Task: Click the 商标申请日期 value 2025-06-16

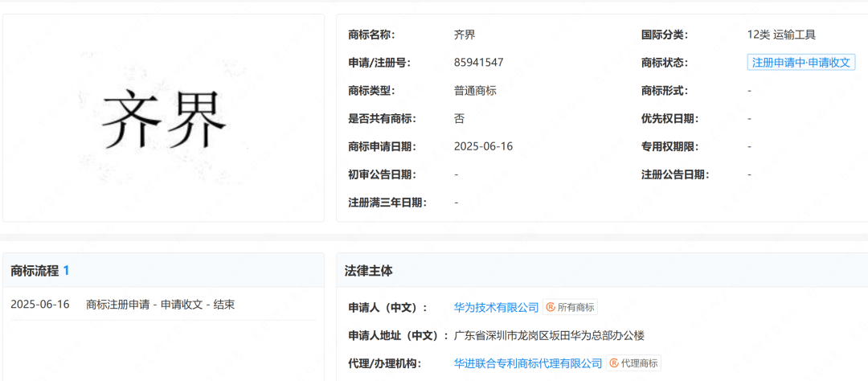Action: pyautogui.click(x=483, y=146)
